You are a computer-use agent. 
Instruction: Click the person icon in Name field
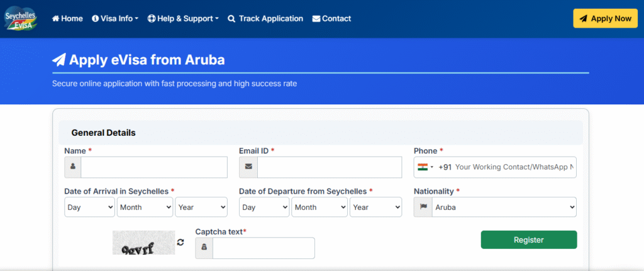tap(73, 167)
